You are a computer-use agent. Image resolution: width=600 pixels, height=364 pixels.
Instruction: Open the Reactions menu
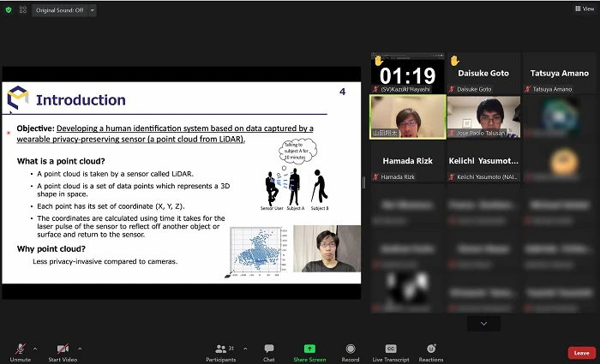coord(431,349)
